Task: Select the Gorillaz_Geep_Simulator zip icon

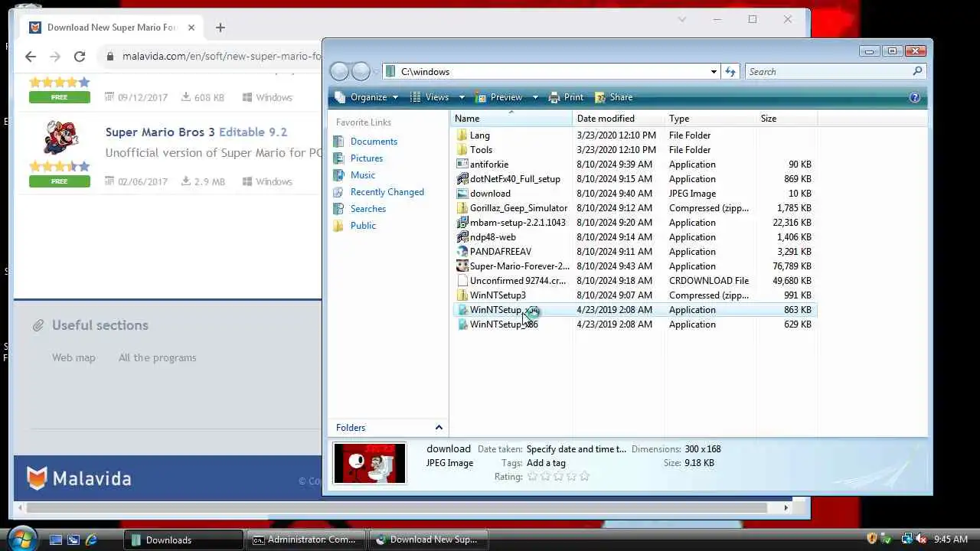Action: [462, 208]
